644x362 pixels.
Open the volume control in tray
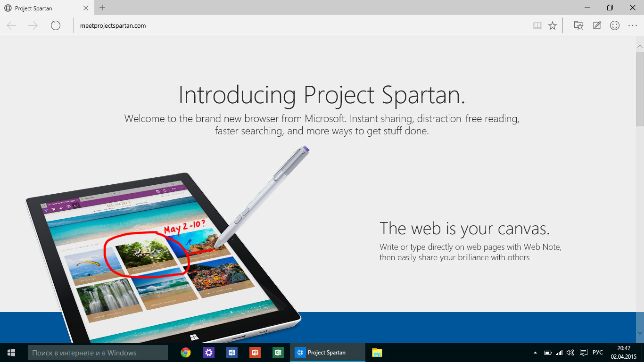click(x=570, y=353)
